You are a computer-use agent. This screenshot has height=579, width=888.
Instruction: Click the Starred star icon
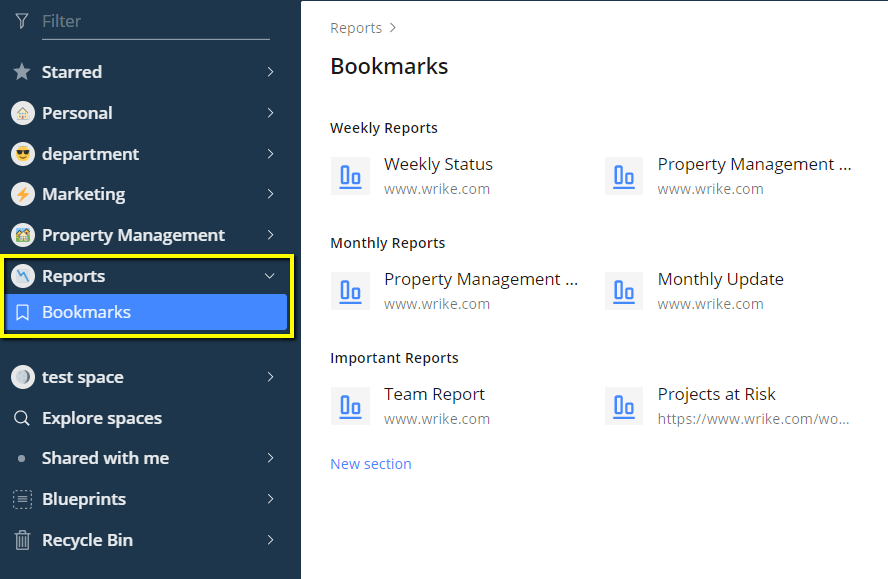click(22, 72)
